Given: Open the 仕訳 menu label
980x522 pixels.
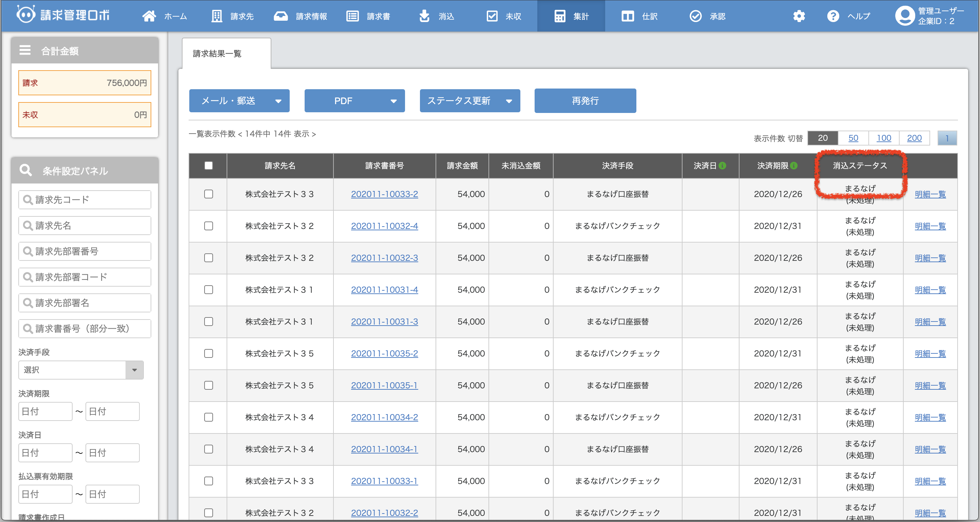Looking at the screenshot, I should point(650,16).
